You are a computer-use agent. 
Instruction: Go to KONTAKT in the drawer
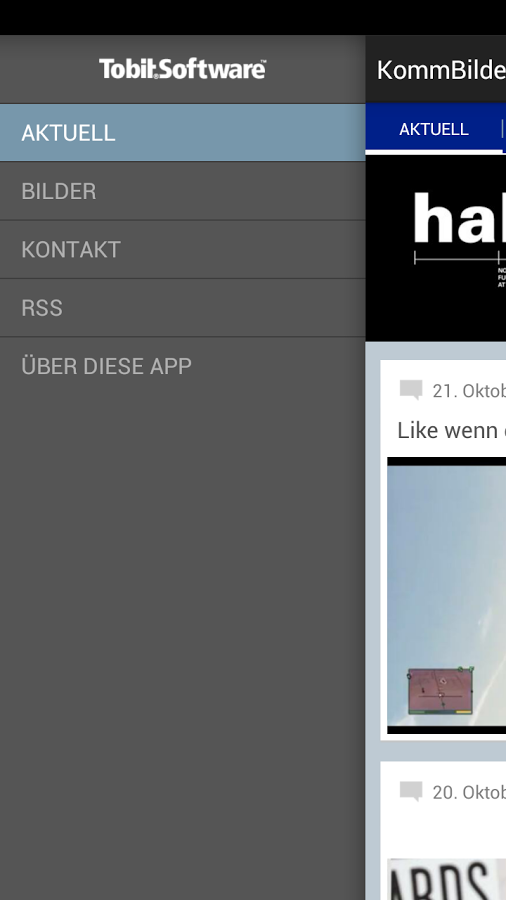click(182, 250)
